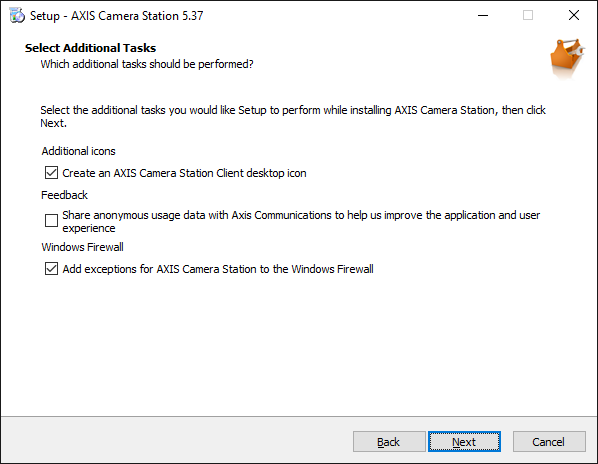Click the 'Add exceptions for AXIS Camera Station' label
The image size is (598, 464).
coord(218,269)
